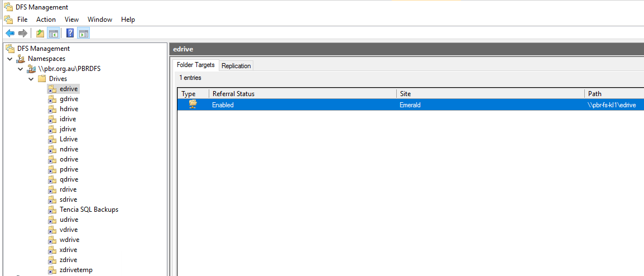Toggle Show/Hide Action Pane icon
Viewport: 644px width, 276px height.
[x=83, y=34]
